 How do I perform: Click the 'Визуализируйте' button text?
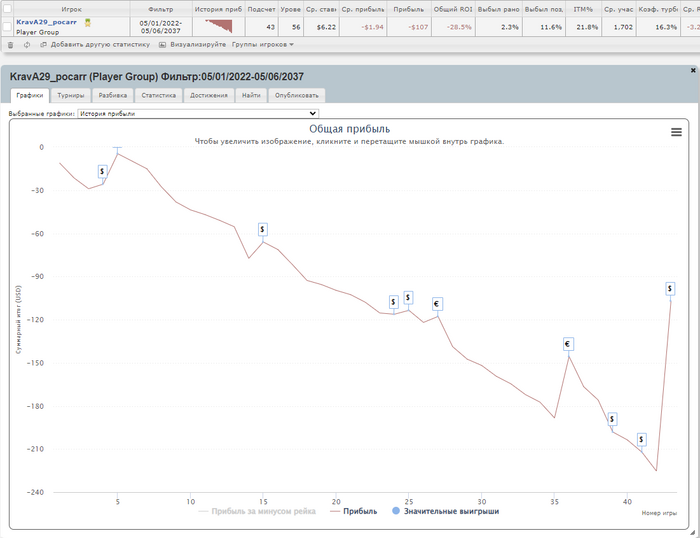point(198,45)
